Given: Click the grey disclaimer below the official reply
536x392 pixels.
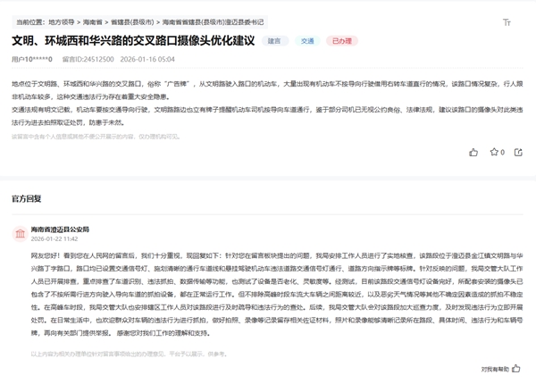Looking at the screenshot, I should (129, 354).
